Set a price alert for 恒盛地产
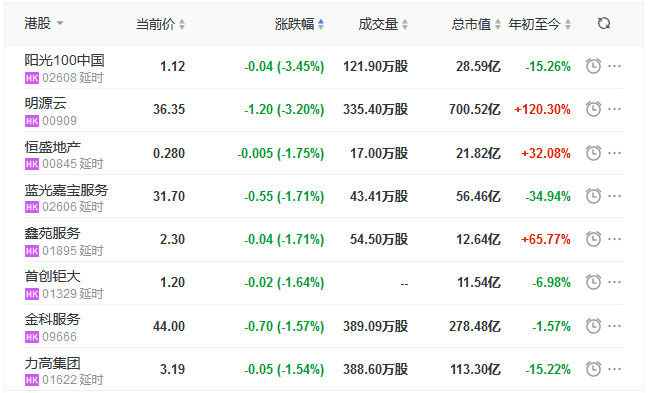 pos(593,153)
